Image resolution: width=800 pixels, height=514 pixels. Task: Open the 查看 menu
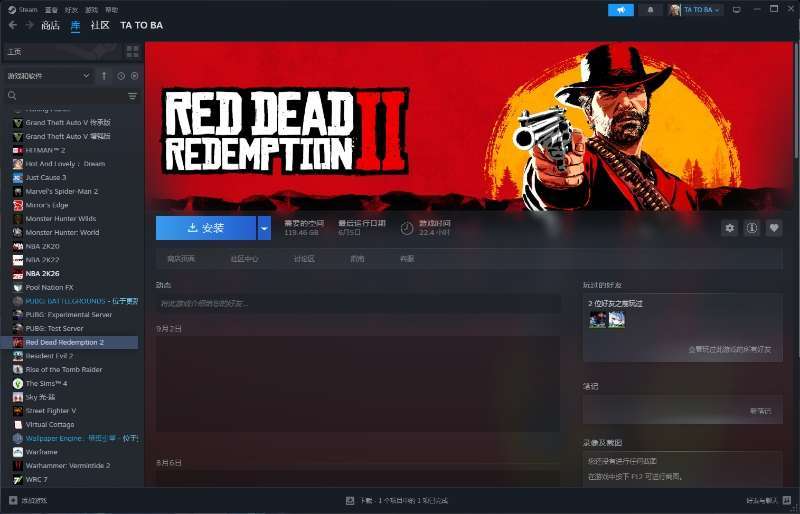tap(51, 10)
